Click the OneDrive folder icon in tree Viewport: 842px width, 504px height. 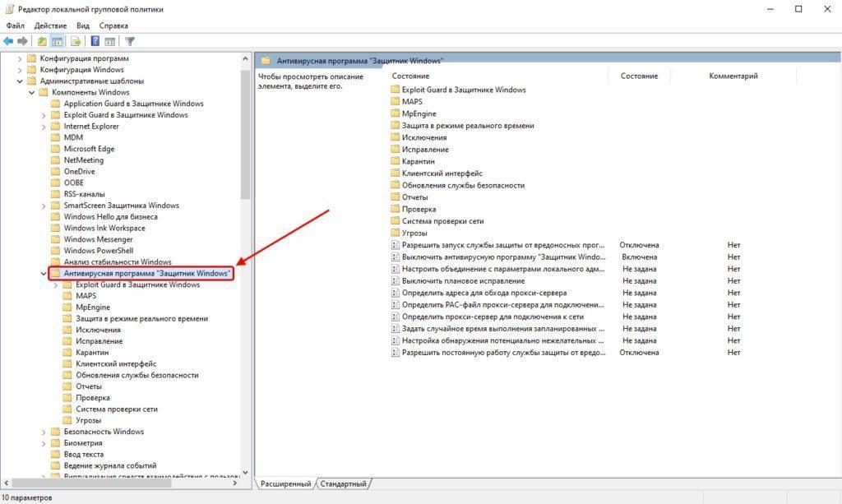[x=55, y=171]
